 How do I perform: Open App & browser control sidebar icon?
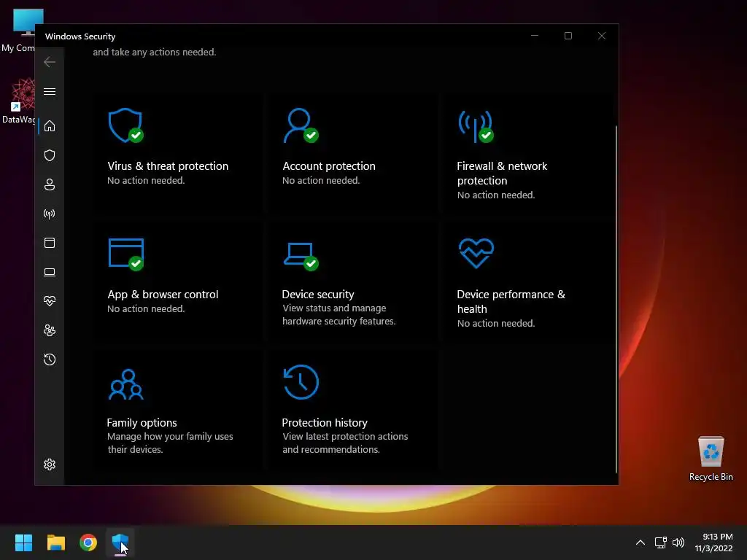pos(50,243)
